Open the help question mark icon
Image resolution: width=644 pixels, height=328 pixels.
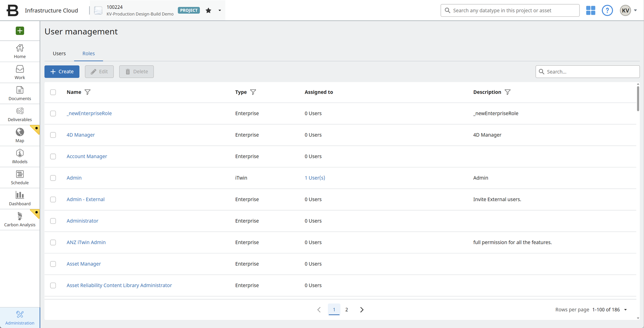tap(607, 10)
